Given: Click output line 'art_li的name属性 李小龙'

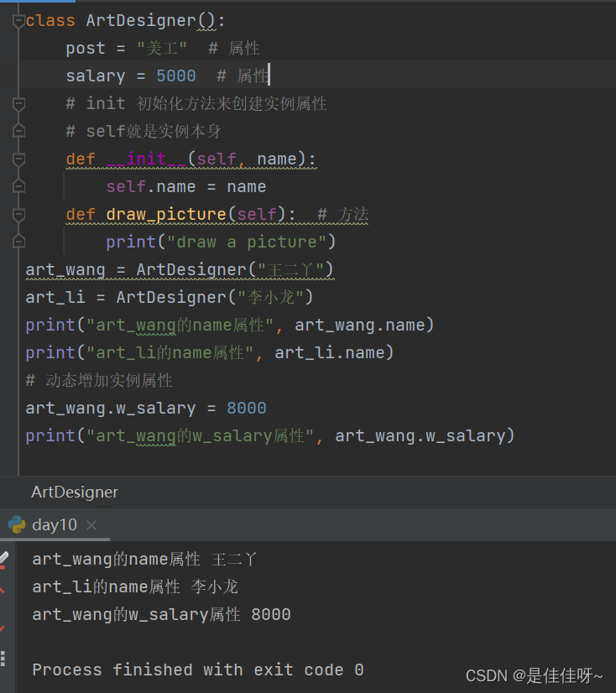Looking at the screenshot, I should pyautogui.click(x=135, y=587).
